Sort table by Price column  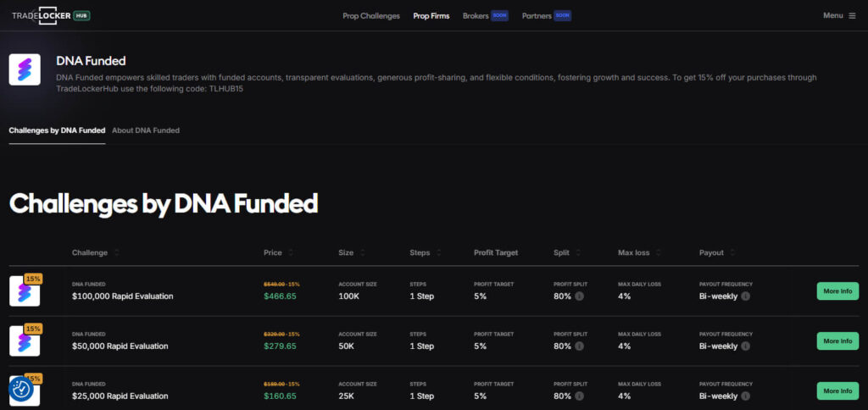(x=291, y=252)
